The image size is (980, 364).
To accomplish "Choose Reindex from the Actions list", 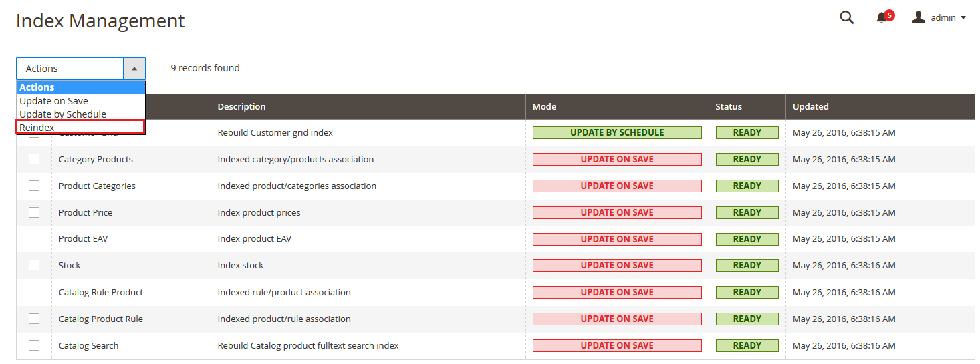I will [x=37, y=128].
